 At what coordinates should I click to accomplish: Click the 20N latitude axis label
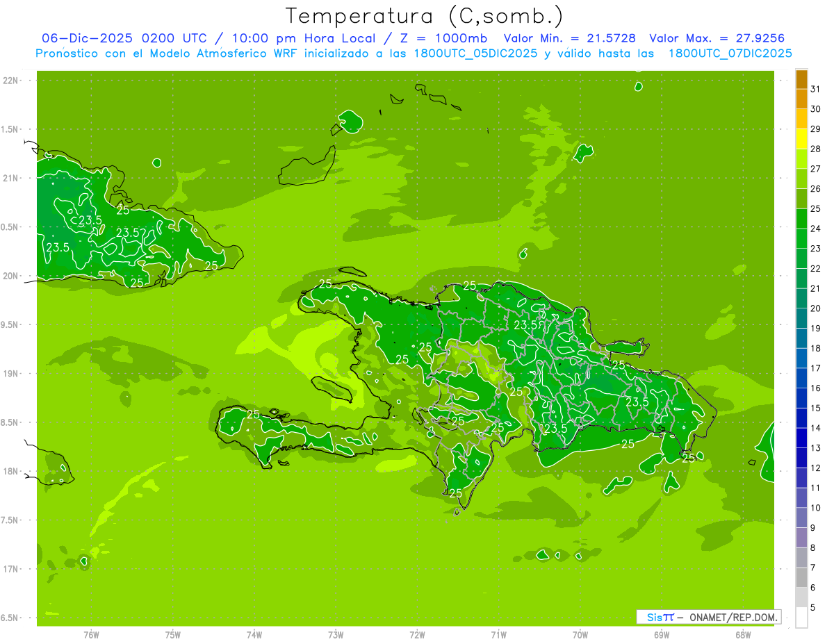[11, 276]
